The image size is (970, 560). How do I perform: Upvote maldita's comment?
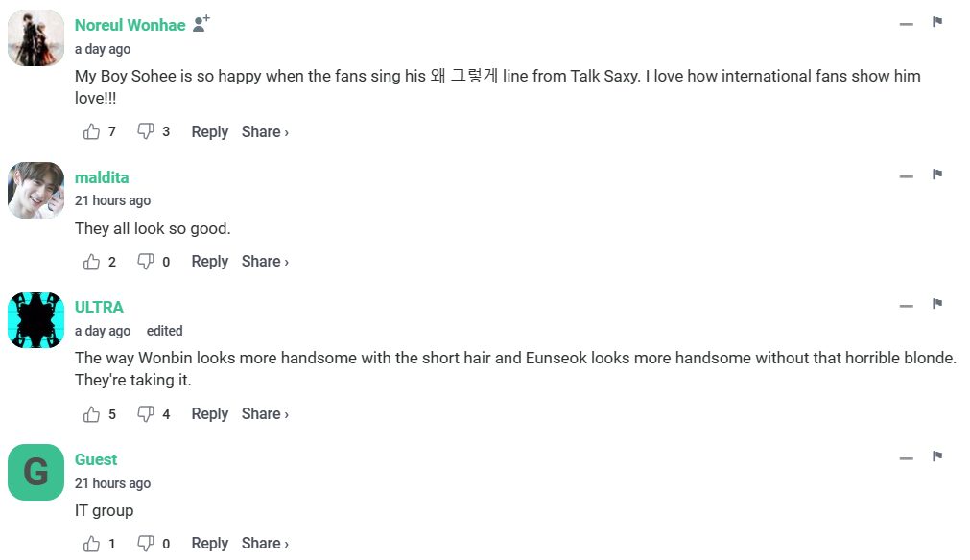pos(92,262)
